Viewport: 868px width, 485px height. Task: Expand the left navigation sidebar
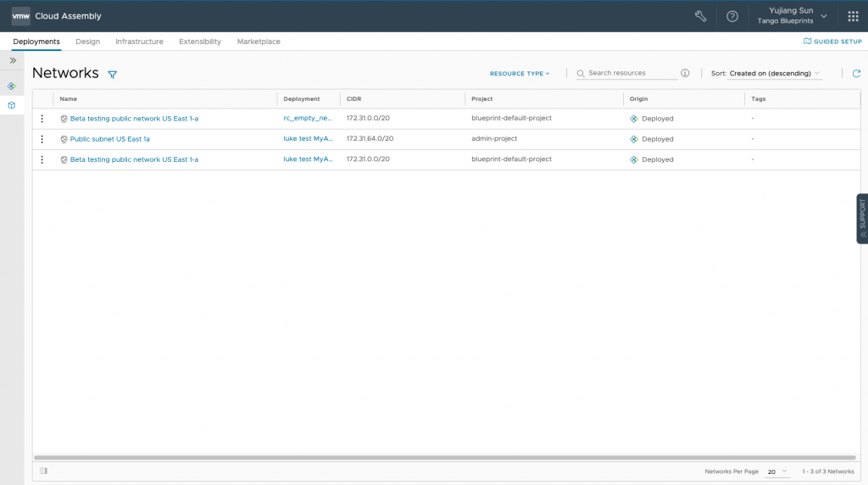tap(13, 60)
